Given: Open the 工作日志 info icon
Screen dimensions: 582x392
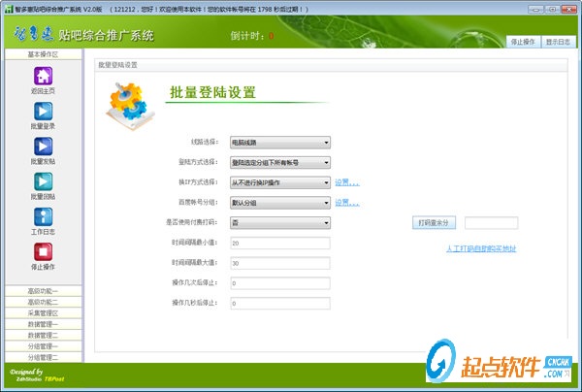Looking at the screenshot, I should (43, 216).
